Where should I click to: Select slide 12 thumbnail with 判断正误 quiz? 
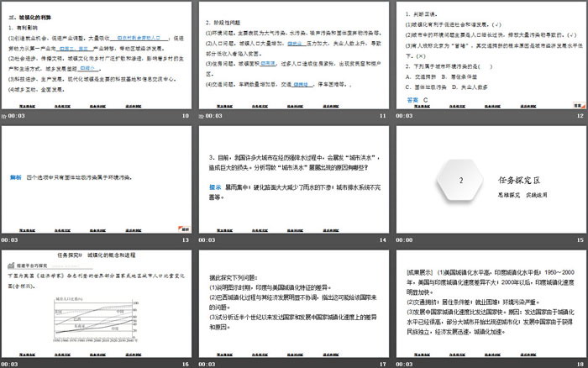click(x=489, y=55)
